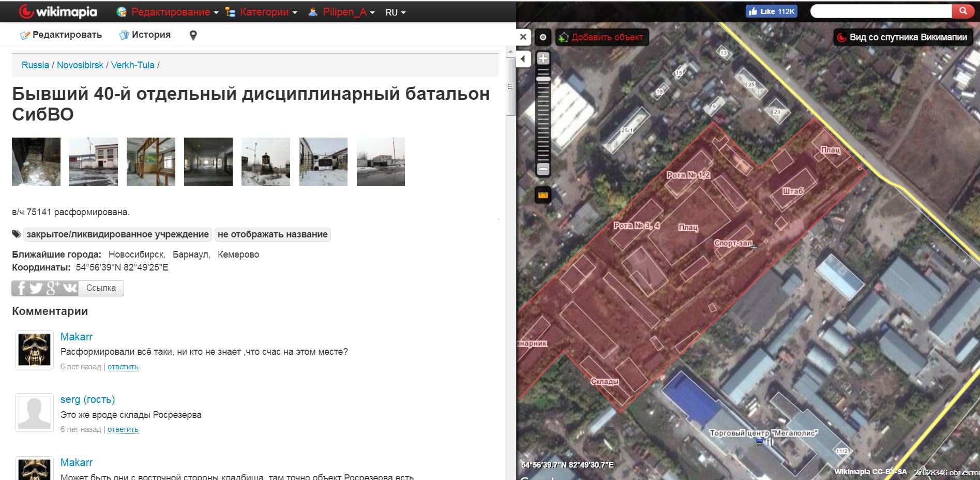Select the yellow ruler measure tool
The image size is (980, 480).
click(x=543, y=195)
